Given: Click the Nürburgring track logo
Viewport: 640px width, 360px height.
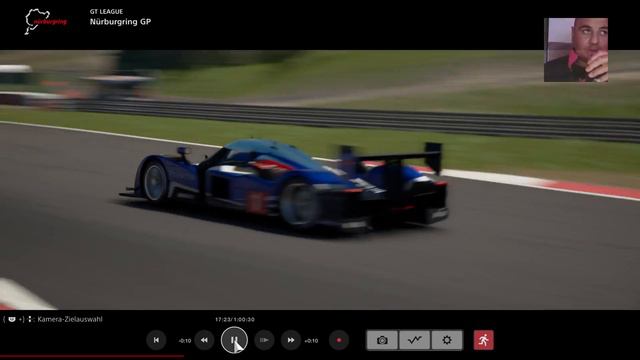Looking at the screenshot, I should tap(45, 21).
